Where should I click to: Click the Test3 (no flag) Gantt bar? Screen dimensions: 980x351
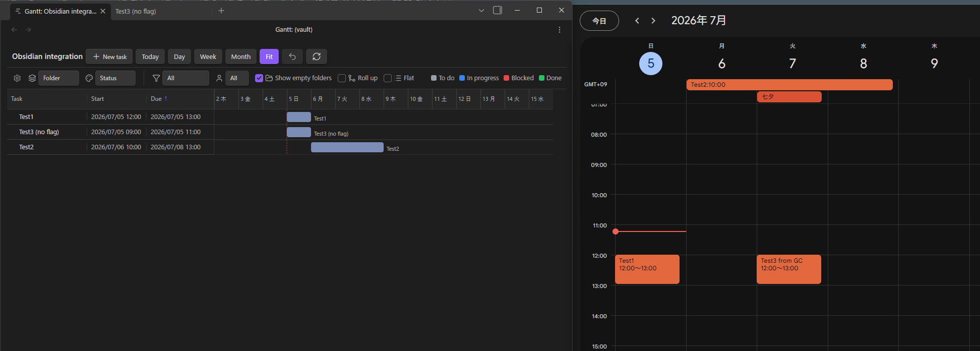(x=299, y=132)
